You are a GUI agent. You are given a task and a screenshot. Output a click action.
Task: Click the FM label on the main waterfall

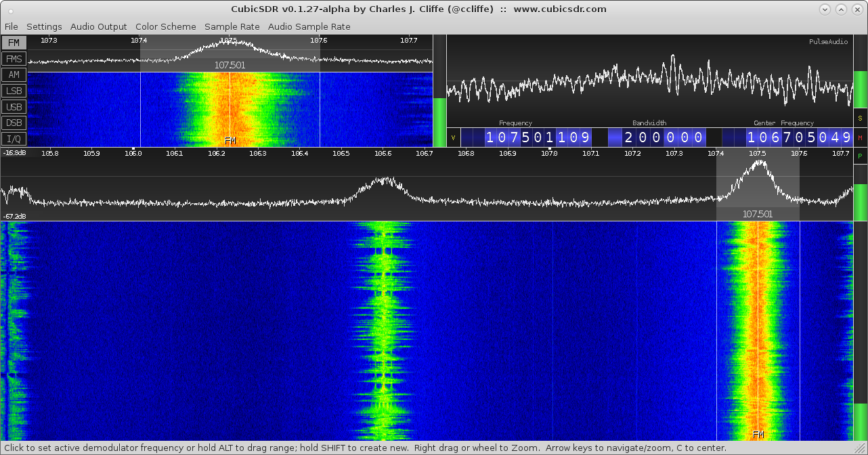[x=758, y=435]
